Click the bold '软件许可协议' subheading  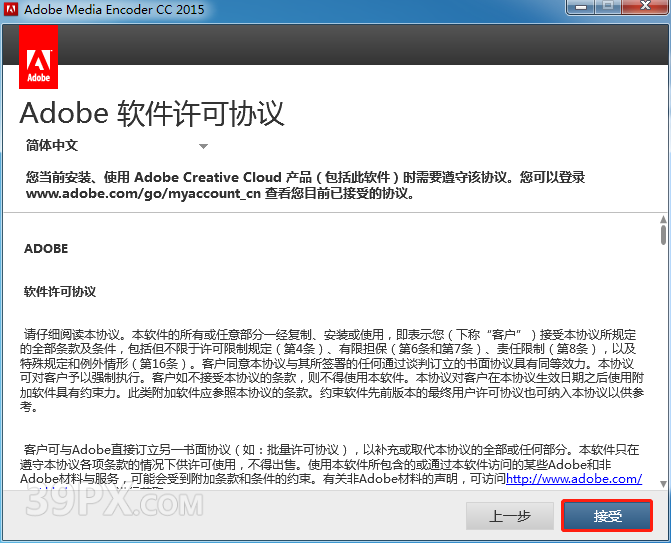point(60,292)
